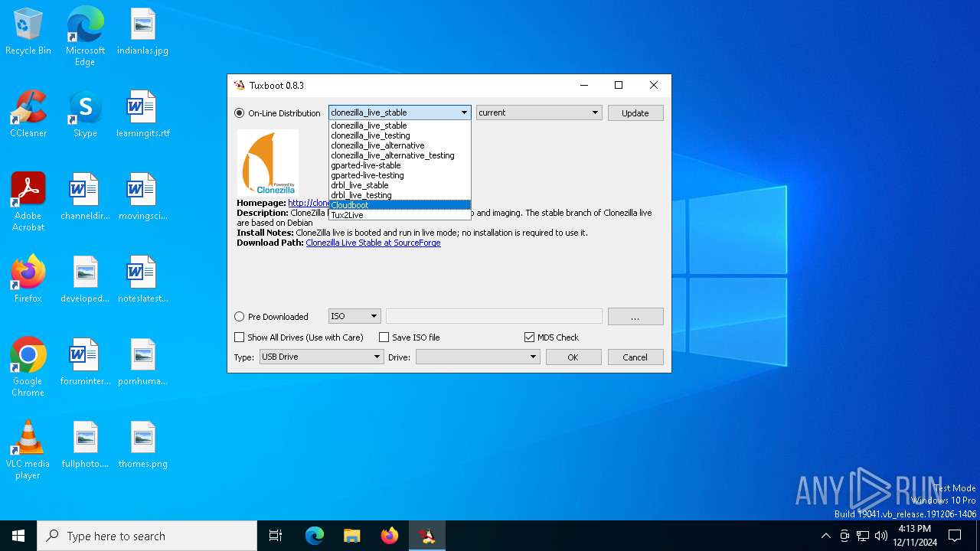Select the foruminter... document icon

85,363
